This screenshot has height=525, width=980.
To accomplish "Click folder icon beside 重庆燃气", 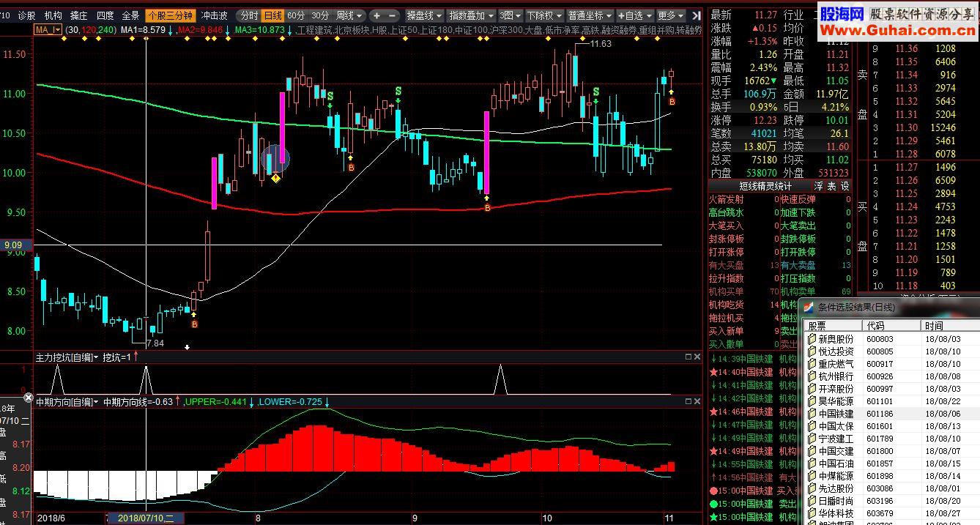I will click(x=812, y=364).
